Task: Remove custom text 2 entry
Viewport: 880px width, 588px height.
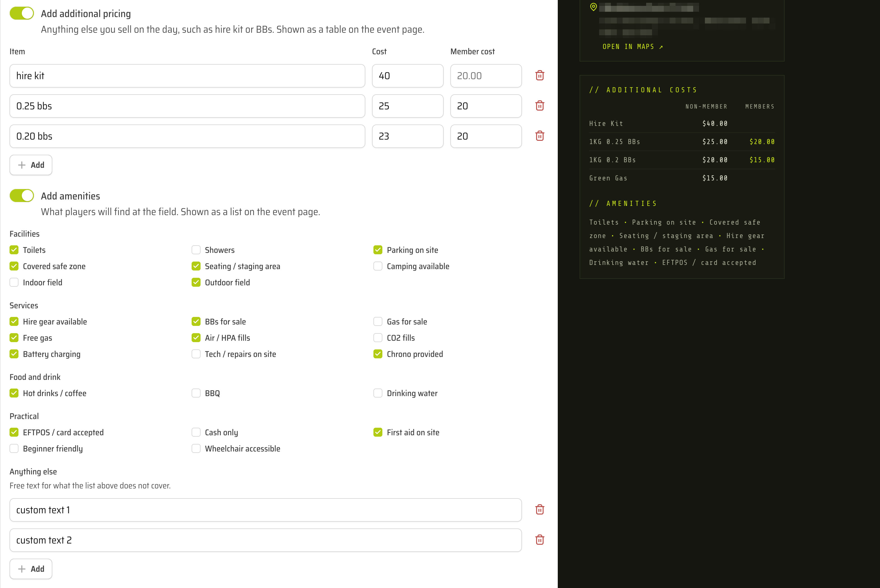Action: pos(540,540)
